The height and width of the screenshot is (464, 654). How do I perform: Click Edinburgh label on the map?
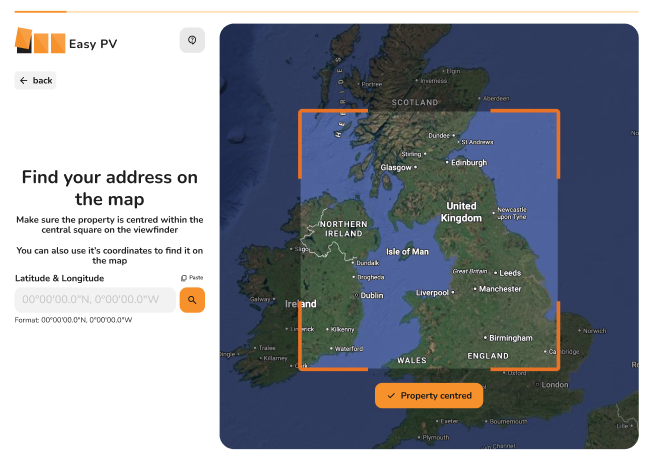coord(469,163)
